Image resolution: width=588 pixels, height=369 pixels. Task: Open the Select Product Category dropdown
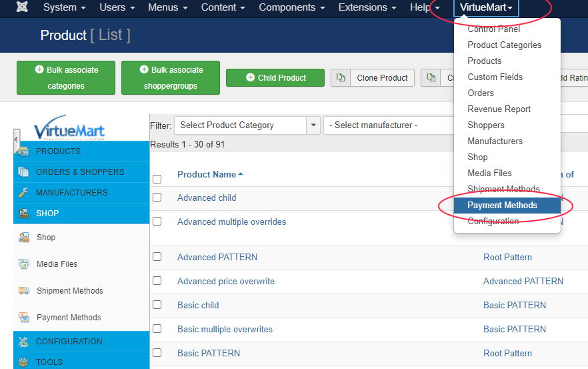247,125
